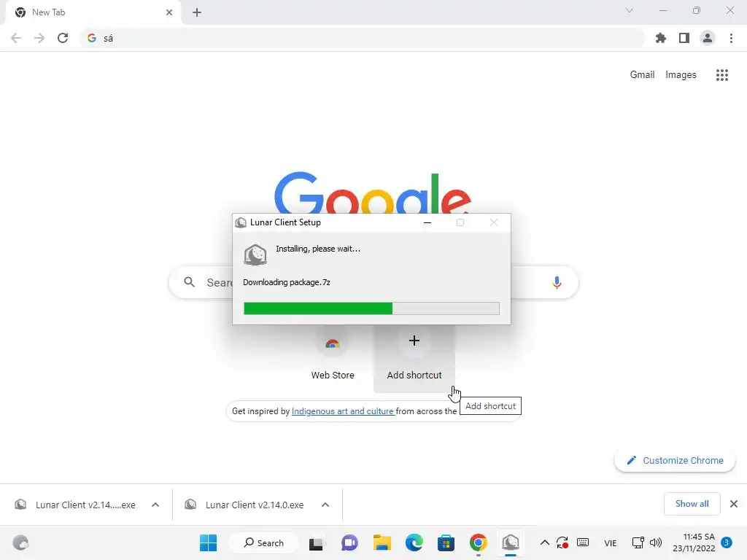Go forward using Chrome's forward arrow
The image size is (747, 560).
(x=39, y=38)
